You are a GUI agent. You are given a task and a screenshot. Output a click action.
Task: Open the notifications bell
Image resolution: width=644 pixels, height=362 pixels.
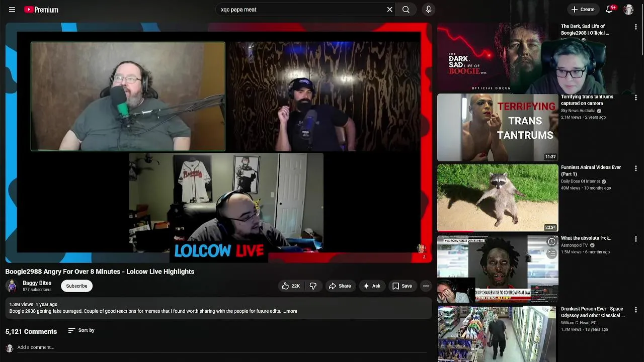point(609,10)
